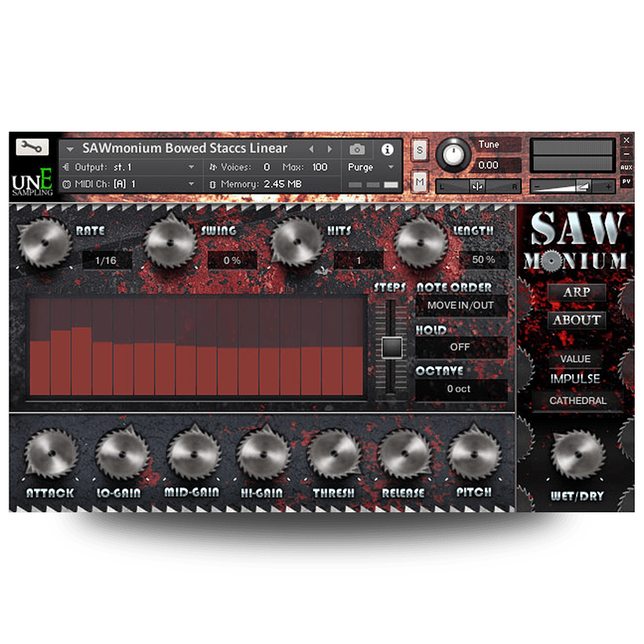Click the Rate saw-blade knob

pos(44,243)
